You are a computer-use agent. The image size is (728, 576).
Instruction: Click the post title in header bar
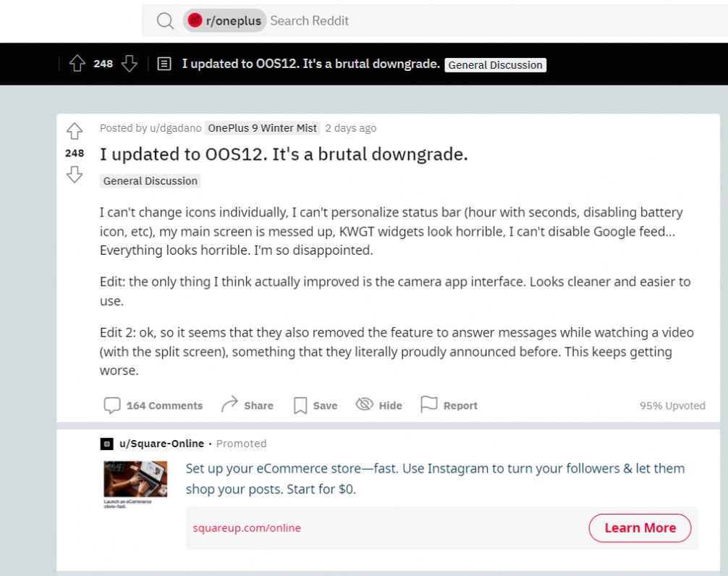(310, 64)
